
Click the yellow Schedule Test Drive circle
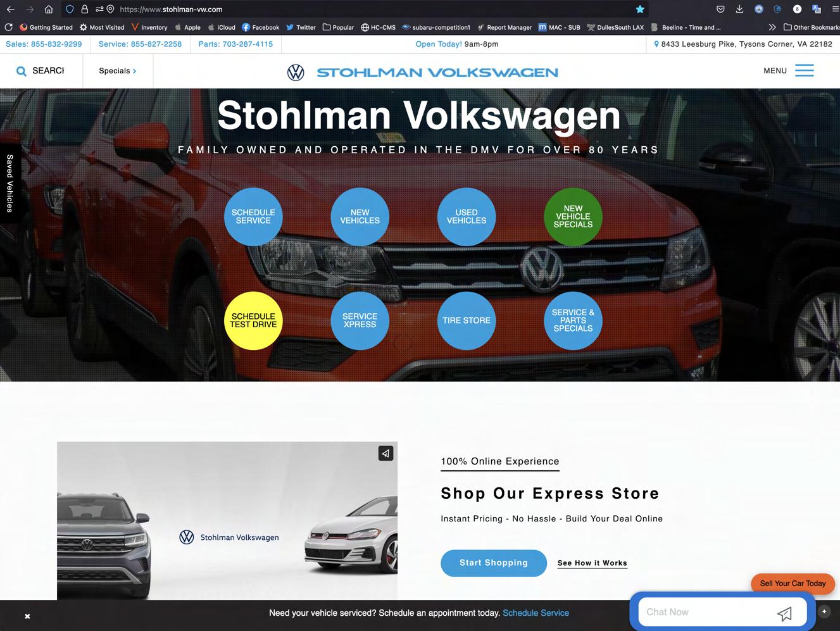tap(253, 320)
